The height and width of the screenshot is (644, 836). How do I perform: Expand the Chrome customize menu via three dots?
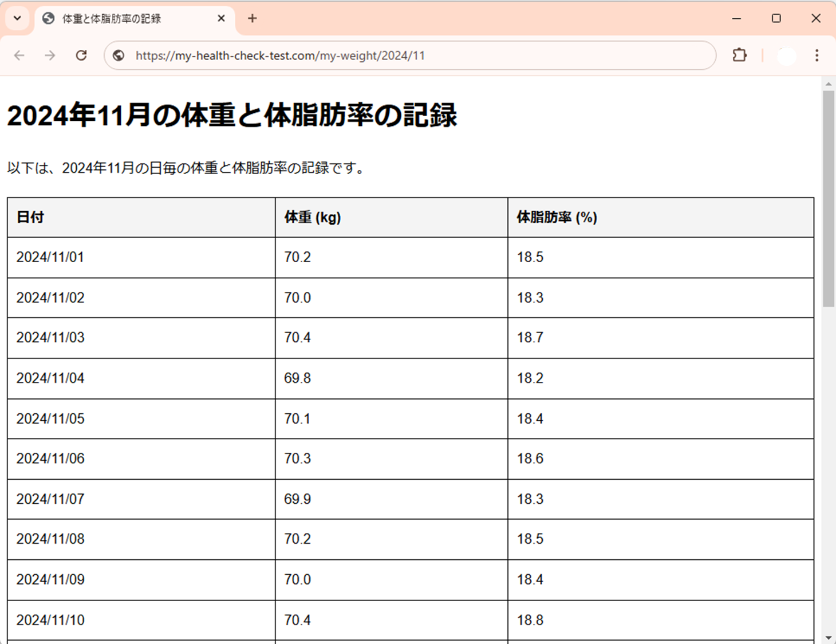click(x=817, y=55)
